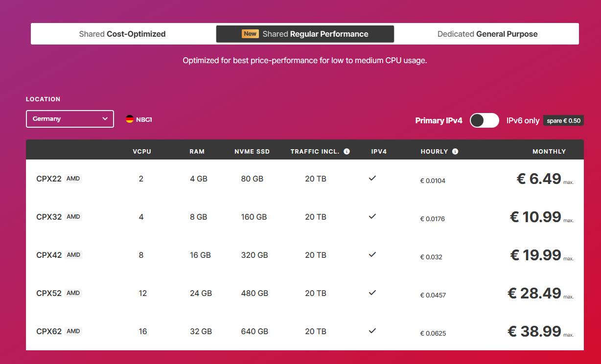This screenshot has width=601, height=364.
Task: Click the IPv4 checkmark for CPX22
Action: pyautogui.click(x=372, y=179)
